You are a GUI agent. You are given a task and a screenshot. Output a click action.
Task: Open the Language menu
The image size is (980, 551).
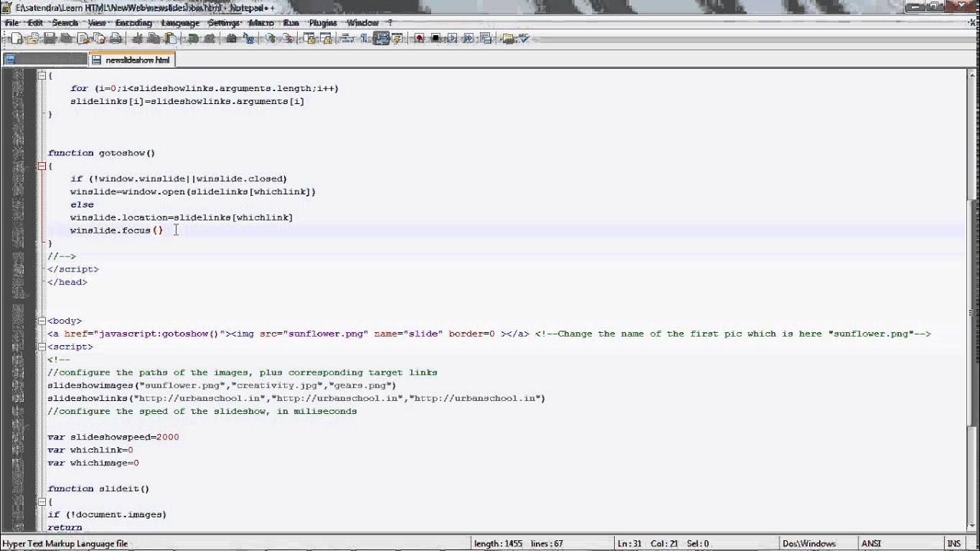(x=180, y=23)
